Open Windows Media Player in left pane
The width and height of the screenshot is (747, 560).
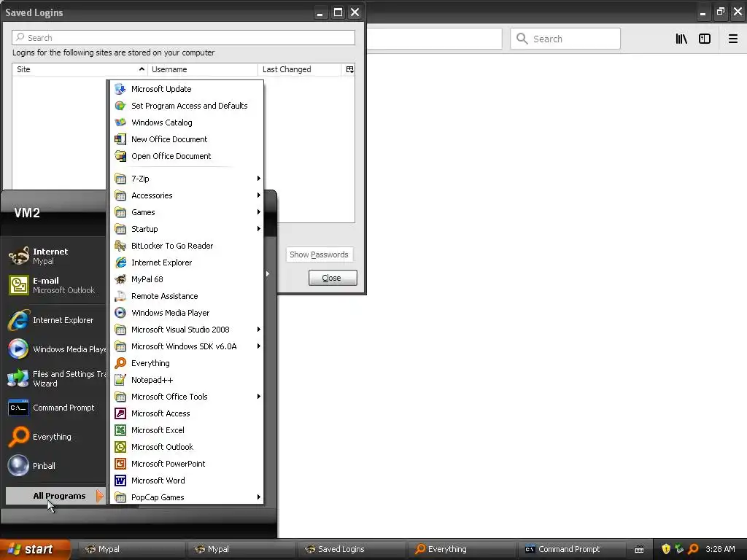[x=55, y=349]
